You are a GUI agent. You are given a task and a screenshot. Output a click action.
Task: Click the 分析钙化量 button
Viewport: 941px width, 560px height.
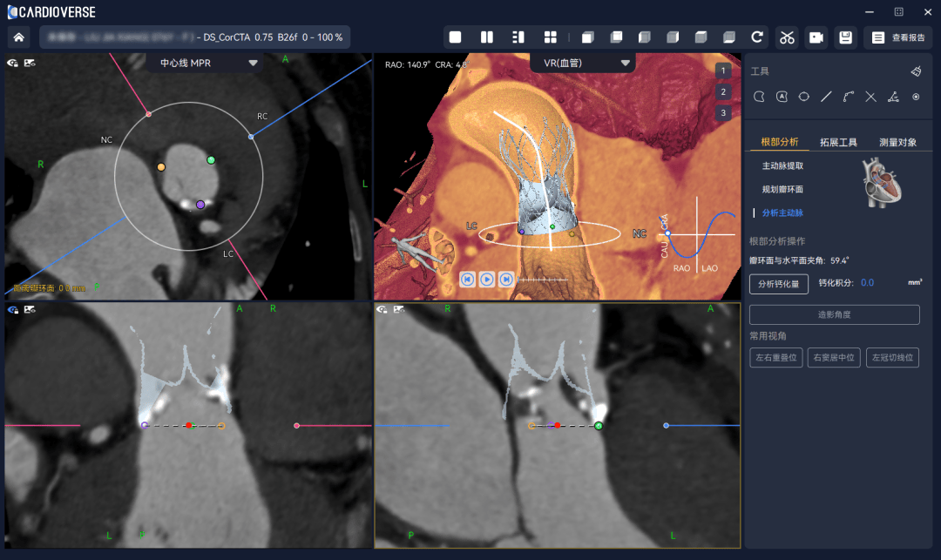coord(778,283)
